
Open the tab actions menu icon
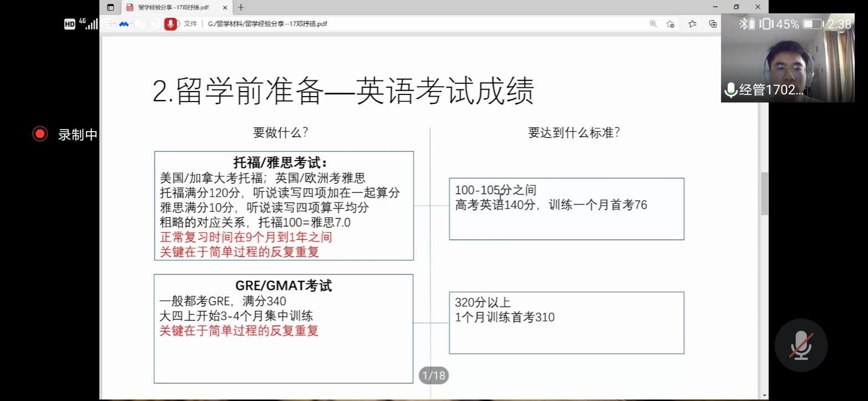tap(110, 7)
